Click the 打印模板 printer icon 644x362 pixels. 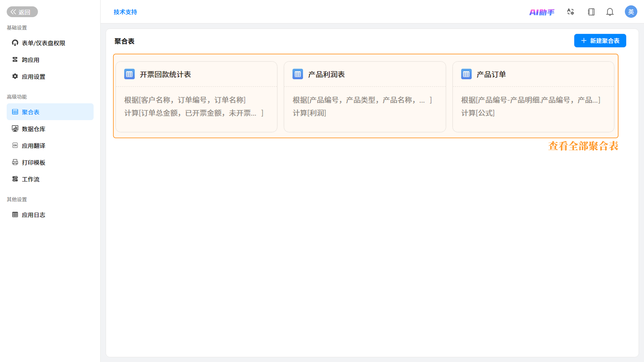(x=15, y=162)
